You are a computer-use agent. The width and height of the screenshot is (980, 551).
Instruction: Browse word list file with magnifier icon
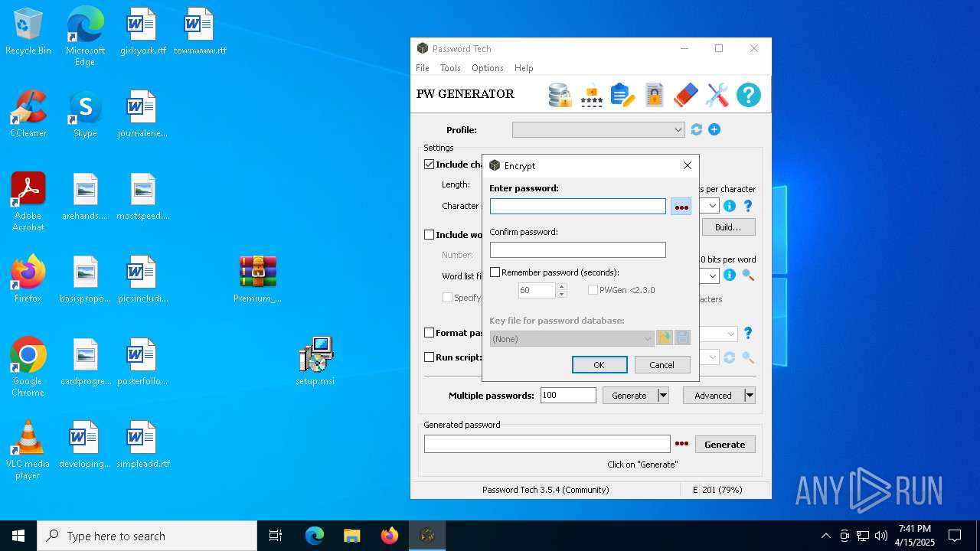click(x=748, y=275)
